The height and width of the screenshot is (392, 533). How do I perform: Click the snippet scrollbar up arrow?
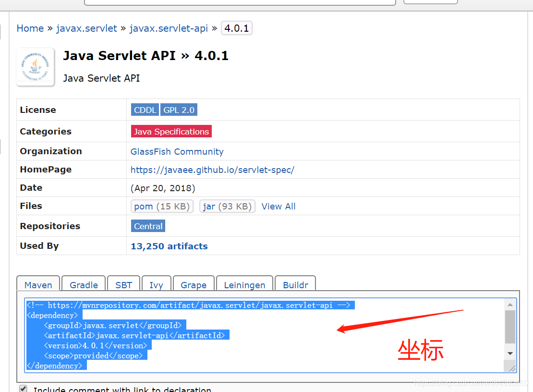(510, 304)
